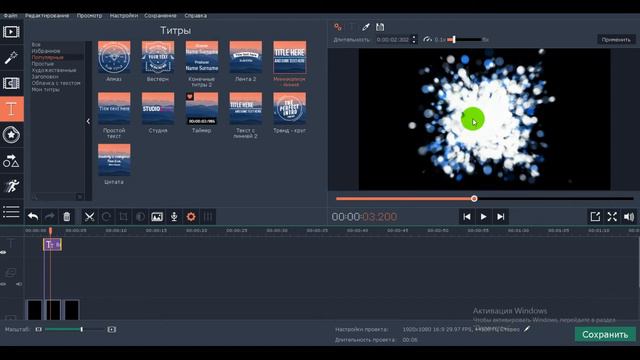
Task: Select the color picker eyedropper icon
Action: 366,27
